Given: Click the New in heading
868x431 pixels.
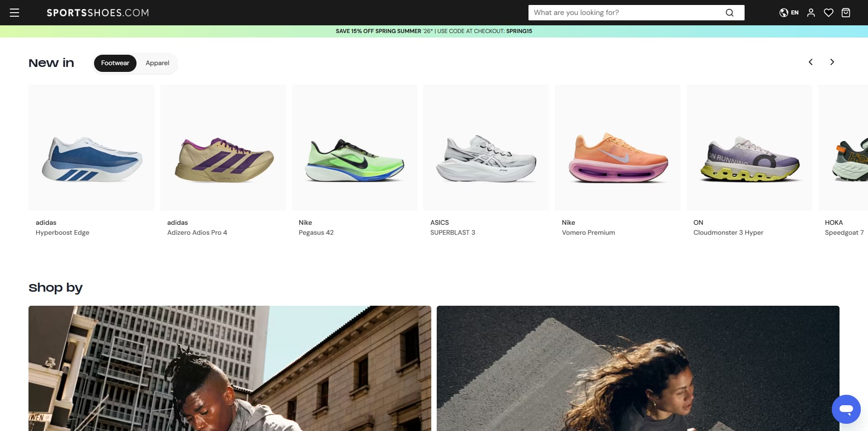Looking at the screenshot, I should coord(51,63).
